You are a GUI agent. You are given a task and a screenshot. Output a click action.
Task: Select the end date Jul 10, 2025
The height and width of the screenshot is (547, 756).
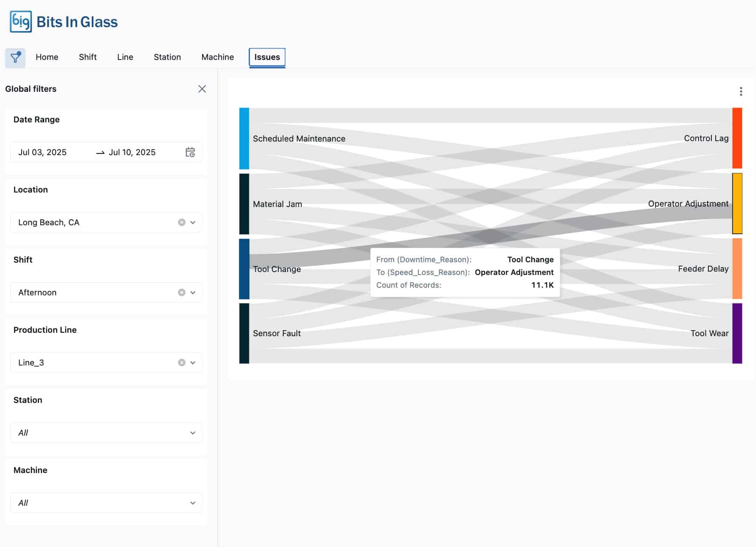pyautogui.click(x=132, y=152)
